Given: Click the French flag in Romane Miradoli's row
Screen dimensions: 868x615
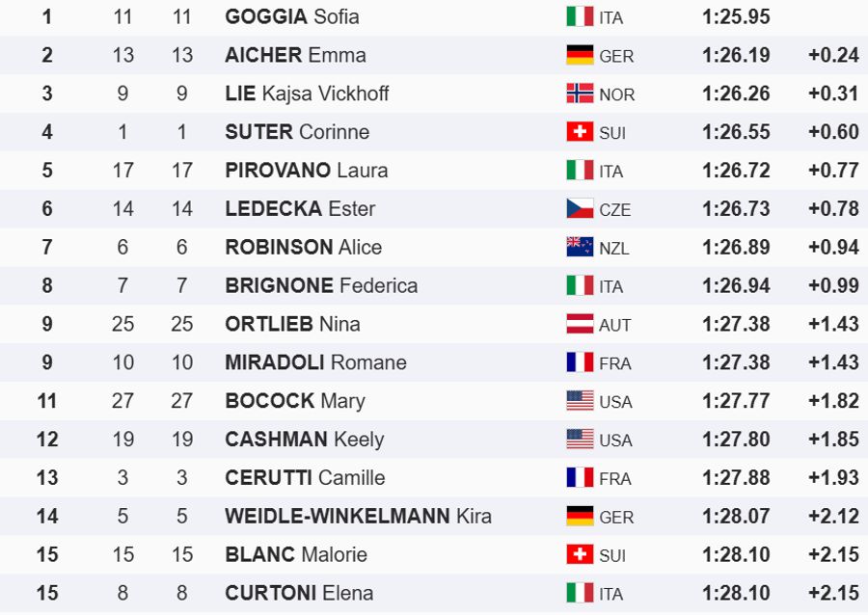Looking at the screenshot, I should click(580, 362).
